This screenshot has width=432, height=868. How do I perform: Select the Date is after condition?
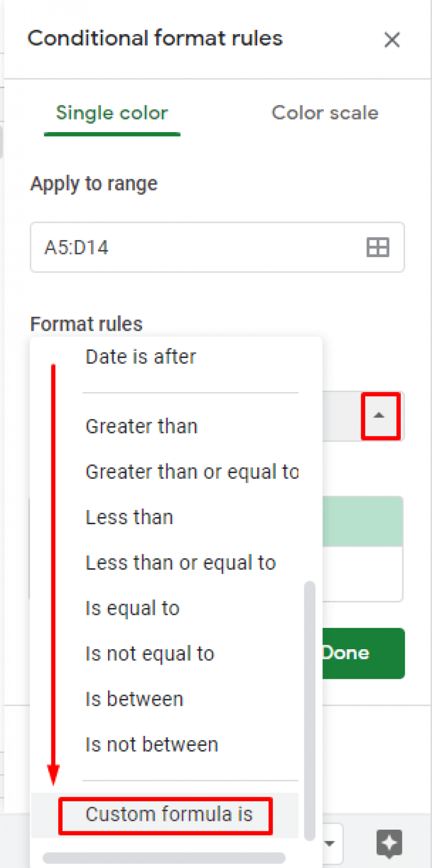[x=140, y=356]
